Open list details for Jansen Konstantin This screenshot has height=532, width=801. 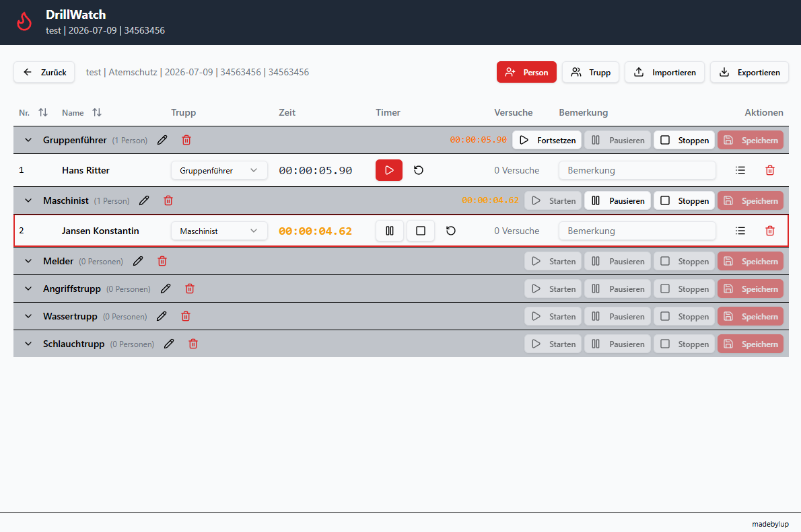pyautogui.click(x=740, y=231)
